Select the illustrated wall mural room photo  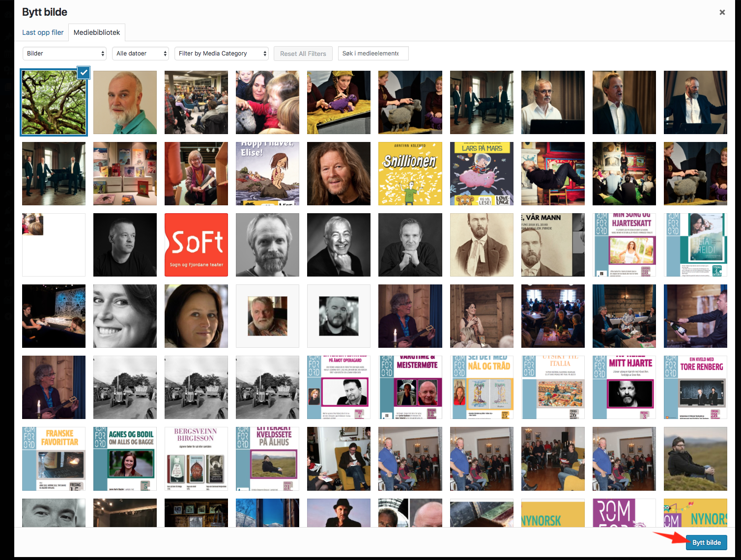[x=54, y=316]
